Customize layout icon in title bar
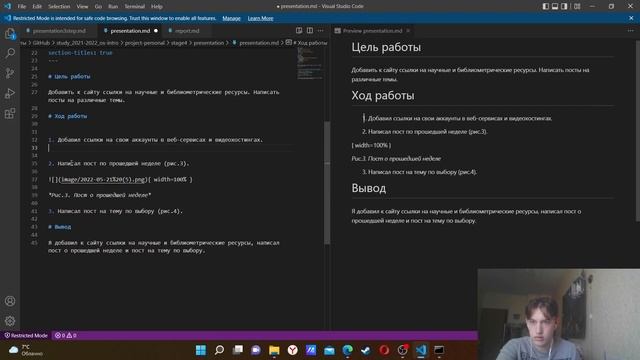The width and height of the screenshot is (640, 360). [x=577, y=6]
